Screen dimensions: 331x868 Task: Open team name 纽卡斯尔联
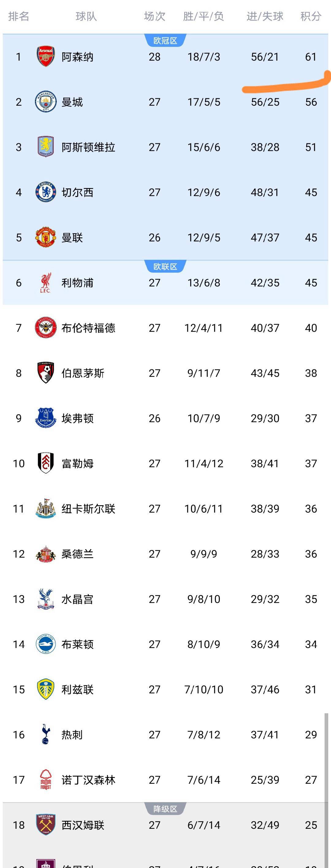pos(88,509)
